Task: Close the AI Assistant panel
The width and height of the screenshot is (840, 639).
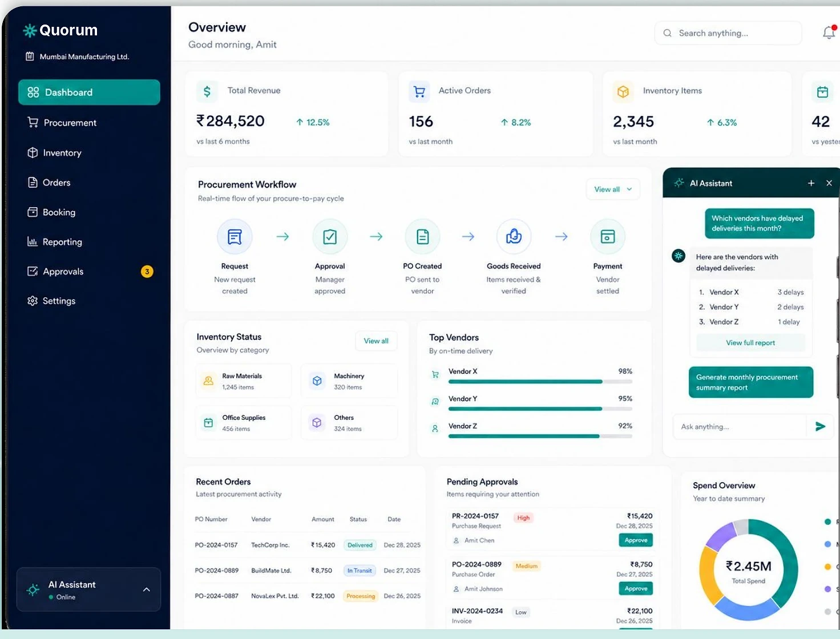Action: 829,183
